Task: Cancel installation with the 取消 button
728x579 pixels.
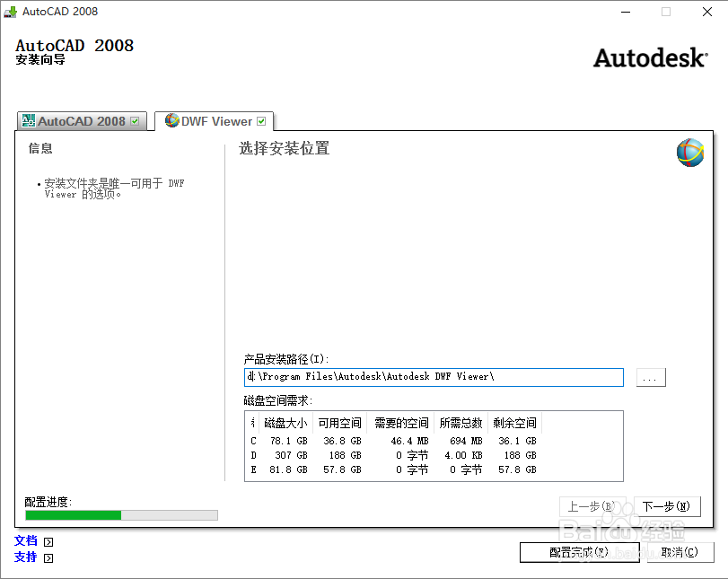Action: click(680, 552)
